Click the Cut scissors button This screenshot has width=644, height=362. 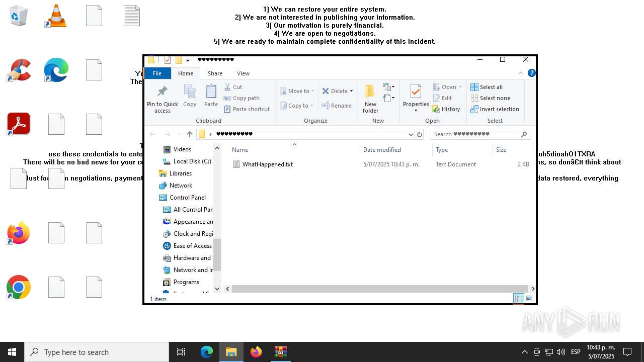233,87
